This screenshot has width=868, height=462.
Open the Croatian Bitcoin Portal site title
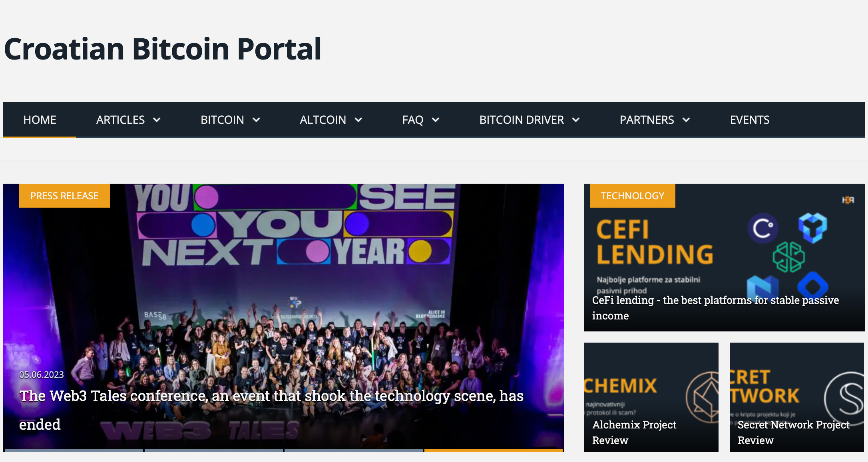[163, 49]
